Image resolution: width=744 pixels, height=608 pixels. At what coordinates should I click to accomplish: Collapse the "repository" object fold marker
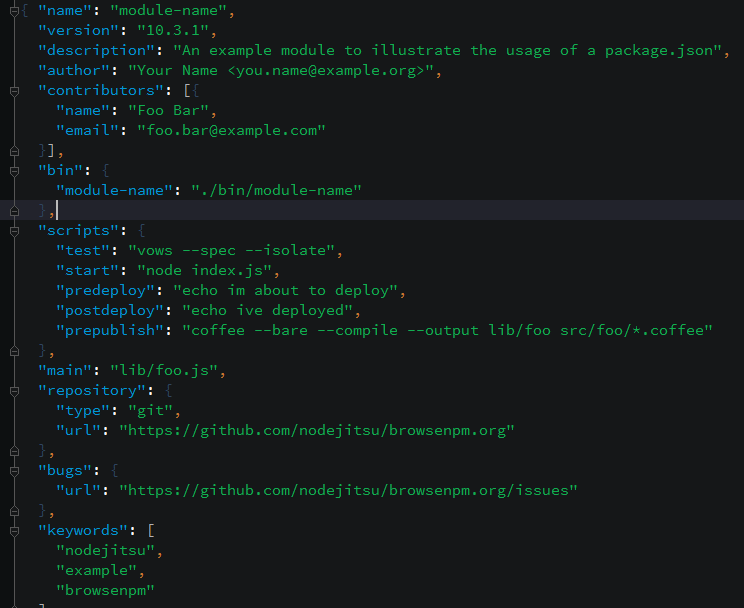click(x=14, y=391)
